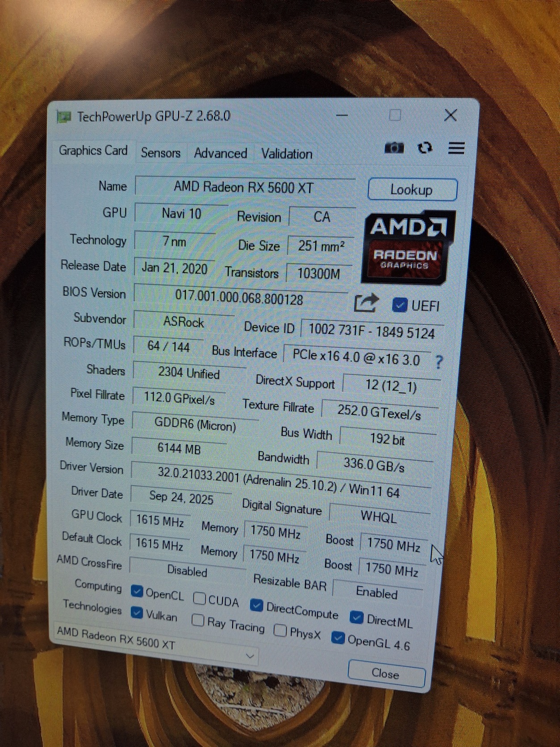Click the Lookup button
560x747 pixels.
(412, 190)
